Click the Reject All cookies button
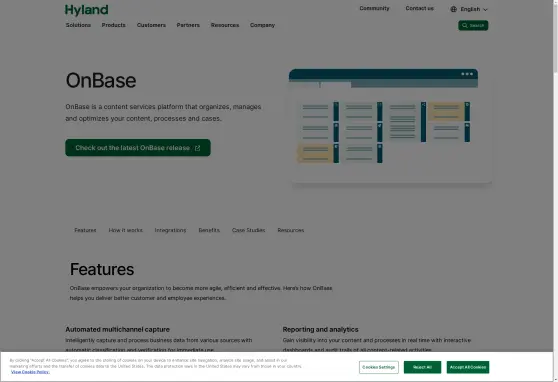The height and width of the screenshot is (382, 558). coord(422,367)
